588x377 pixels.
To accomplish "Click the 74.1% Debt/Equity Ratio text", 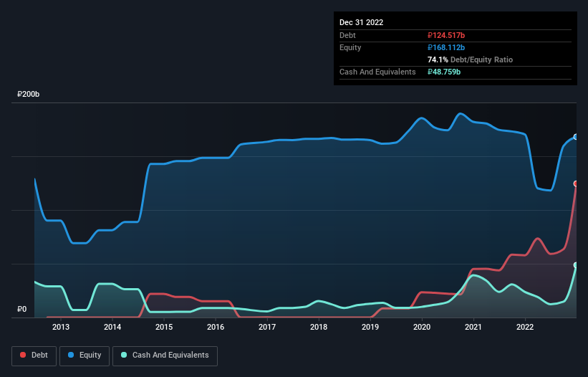I will point(470,59).
